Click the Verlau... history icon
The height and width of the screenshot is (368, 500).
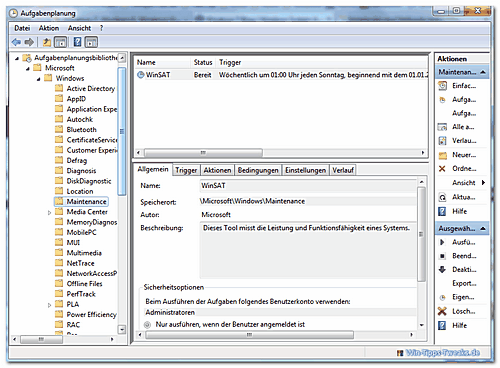(442, 141)
